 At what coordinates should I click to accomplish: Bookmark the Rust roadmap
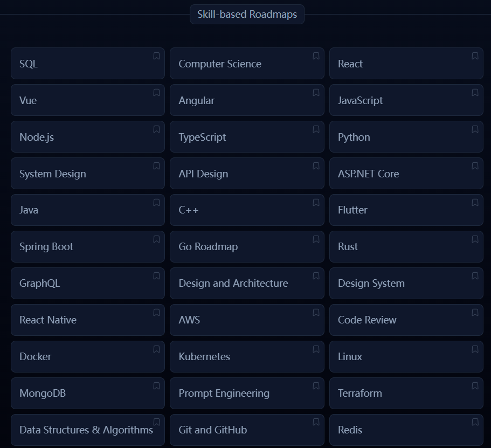click(475, 239)
